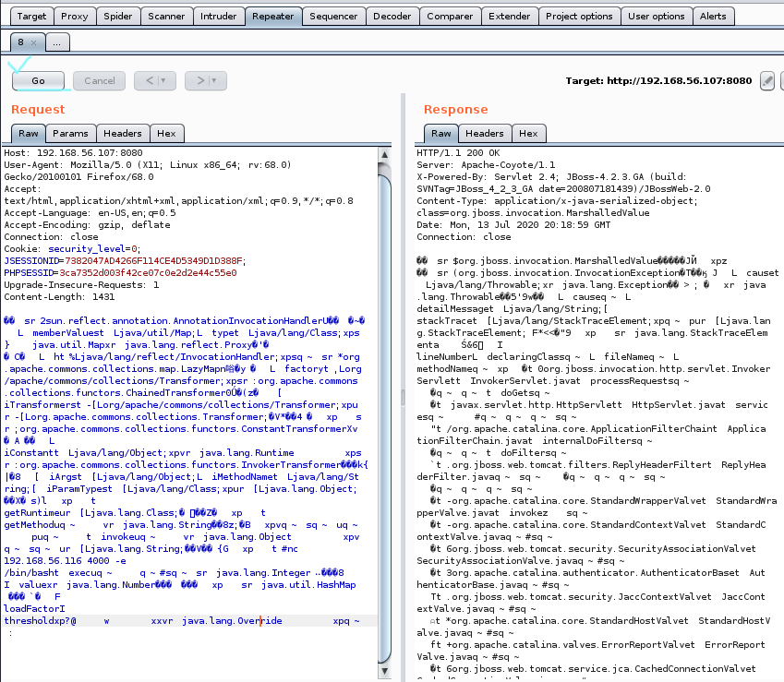Go to the next request in history
This screenshot has width=784, height=682.
click(200, 81)
